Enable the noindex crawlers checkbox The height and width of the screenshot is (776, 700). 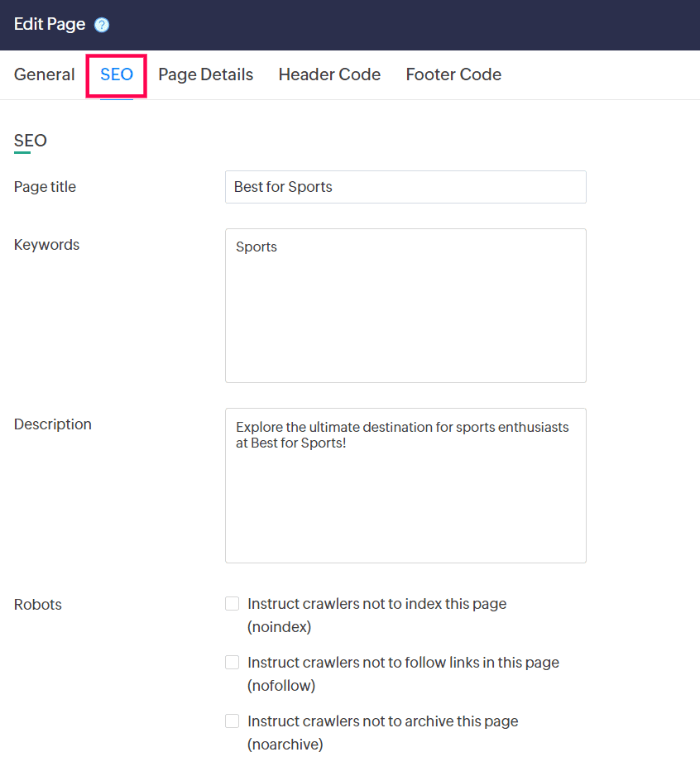click(233, 604)
